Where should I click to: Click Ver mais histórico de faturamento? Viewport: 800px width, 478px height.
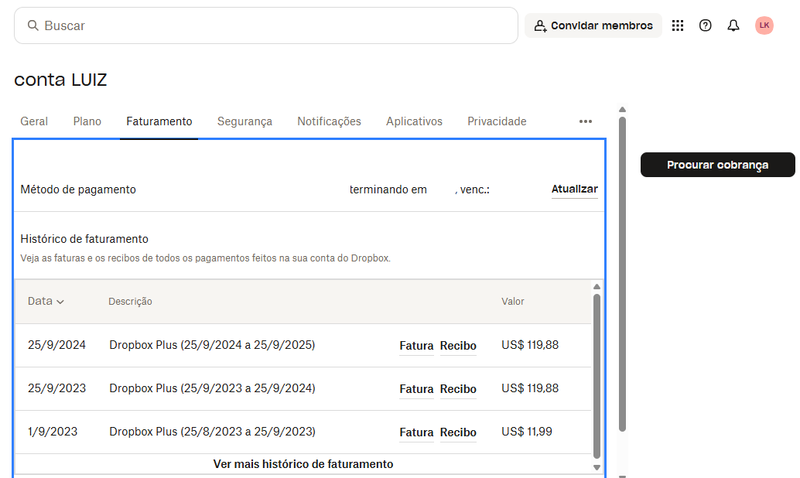(x=303, y=464)
